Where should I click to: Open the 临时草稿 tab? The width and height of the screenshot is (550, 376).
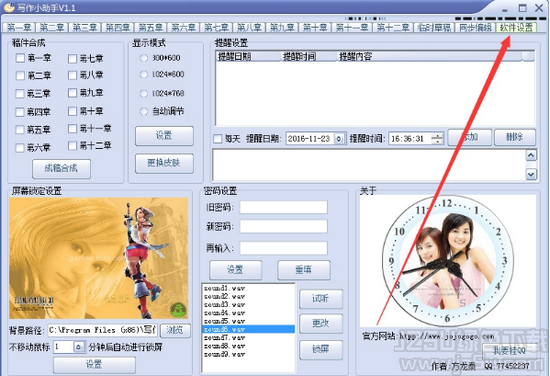[434, 27]
